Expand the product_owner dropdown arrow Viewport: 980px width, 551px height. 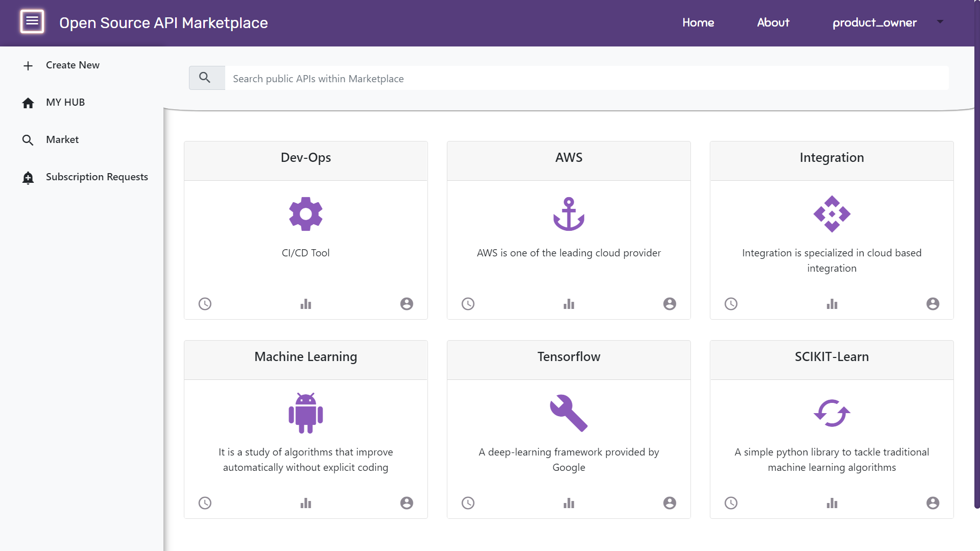coord(940,22)
